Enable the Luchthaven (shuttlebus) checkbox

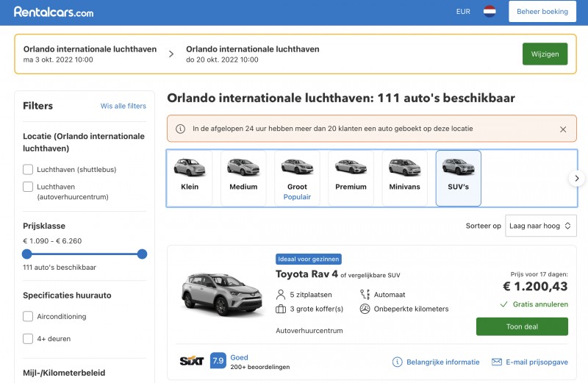28,170
